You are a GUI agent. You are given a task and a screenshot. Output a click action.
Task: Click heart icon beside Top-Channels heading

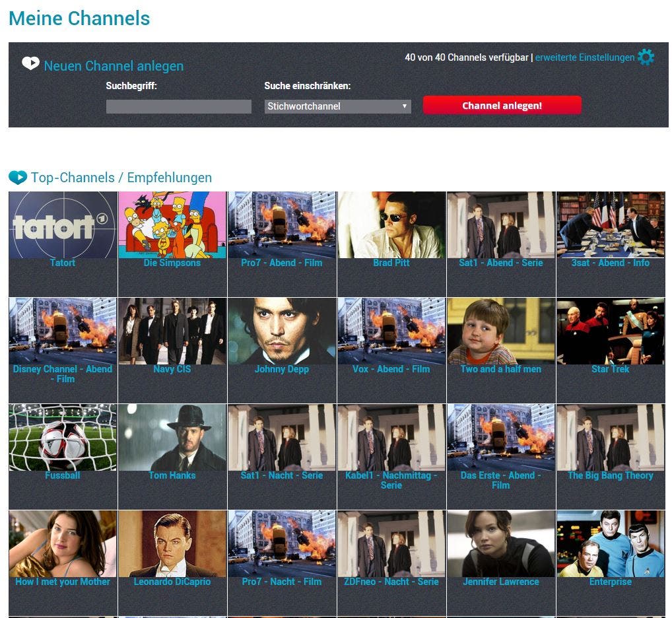pyautogui.click(x=18, y=178)
